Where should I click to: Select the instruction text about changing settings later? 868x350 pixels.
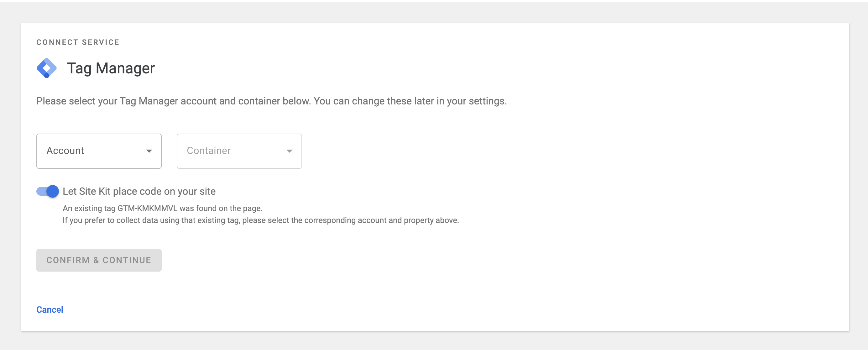[x=271, y=100]
